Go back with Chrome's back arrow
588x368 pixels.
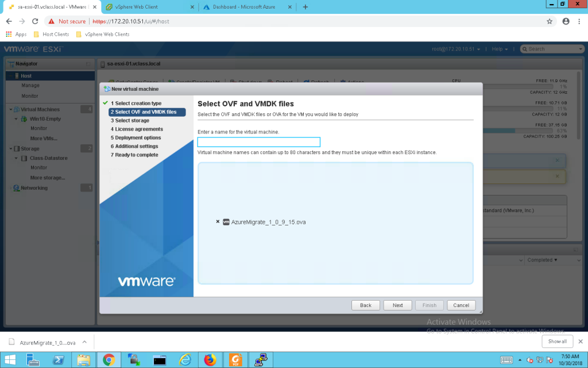coord(9,21)
